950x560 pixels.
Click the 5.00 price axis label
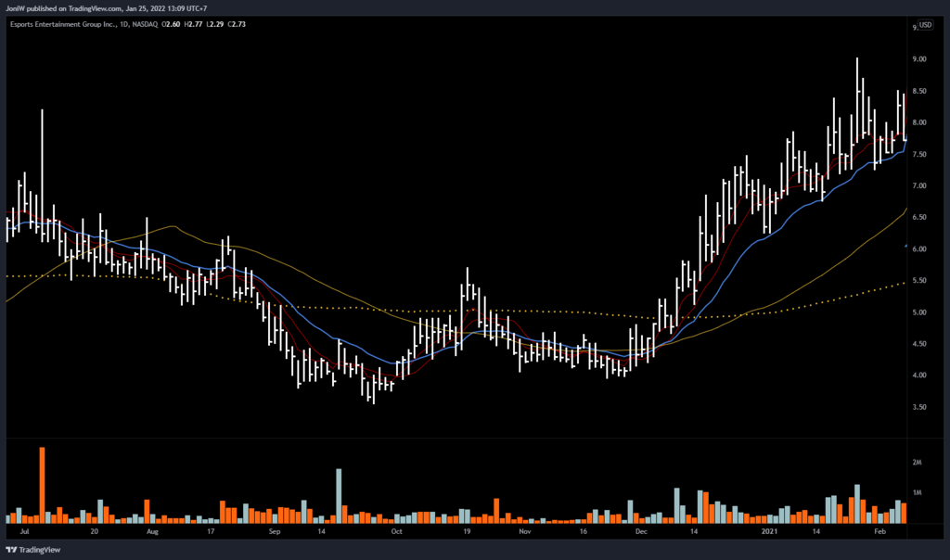921,312
